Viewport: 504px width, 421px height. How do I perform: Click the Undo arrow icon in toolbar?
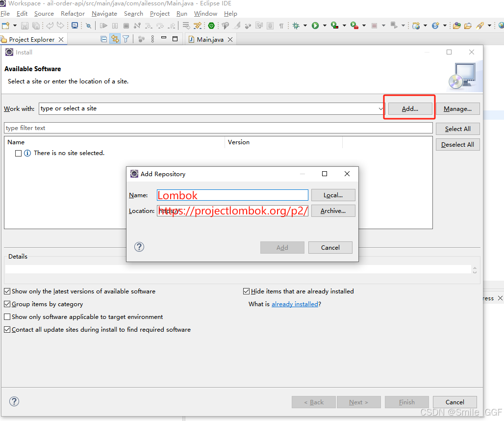(x=50, y=26)
